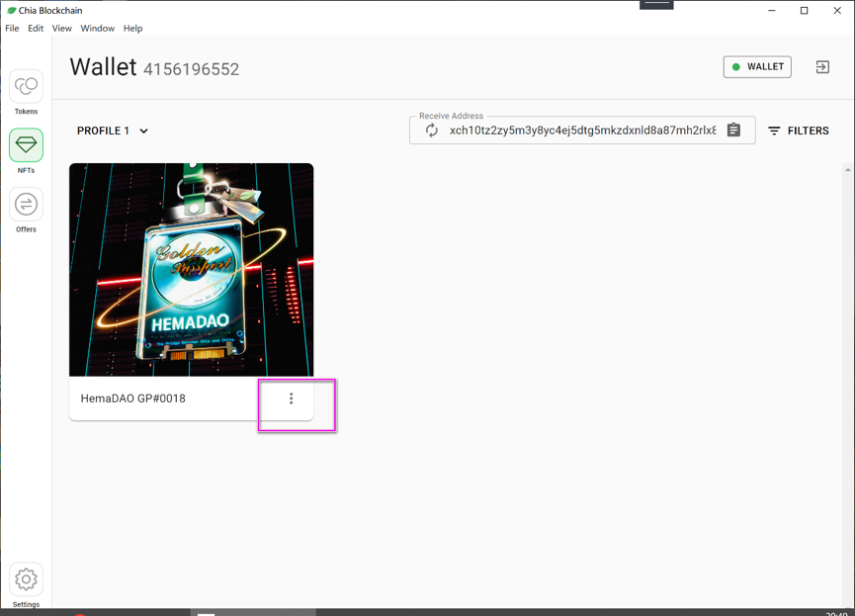The height and width of the screenshot is (616, 855).
Task: Click the receive address field text
Action: pos(583,131)
